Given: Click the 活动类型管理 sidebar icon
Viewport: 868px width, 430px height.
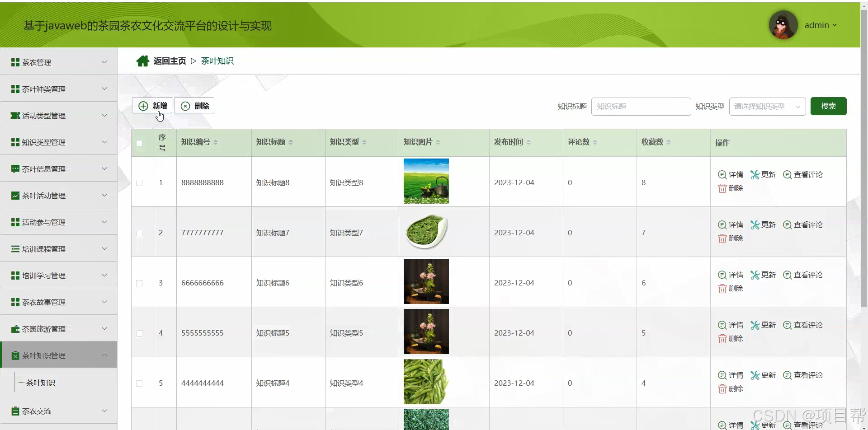Looking at the screenshot, I should pos(15,116).
